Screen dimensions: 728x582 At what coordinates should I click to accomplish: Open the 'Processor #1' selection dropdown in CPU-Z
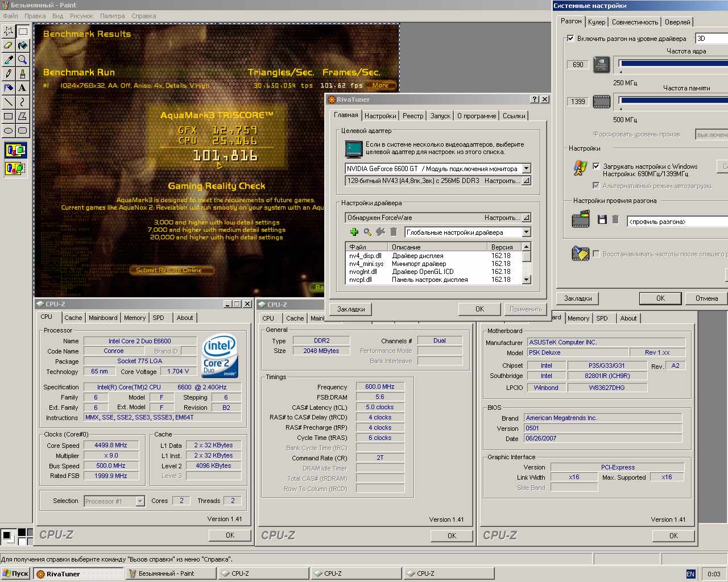(140, 501)
